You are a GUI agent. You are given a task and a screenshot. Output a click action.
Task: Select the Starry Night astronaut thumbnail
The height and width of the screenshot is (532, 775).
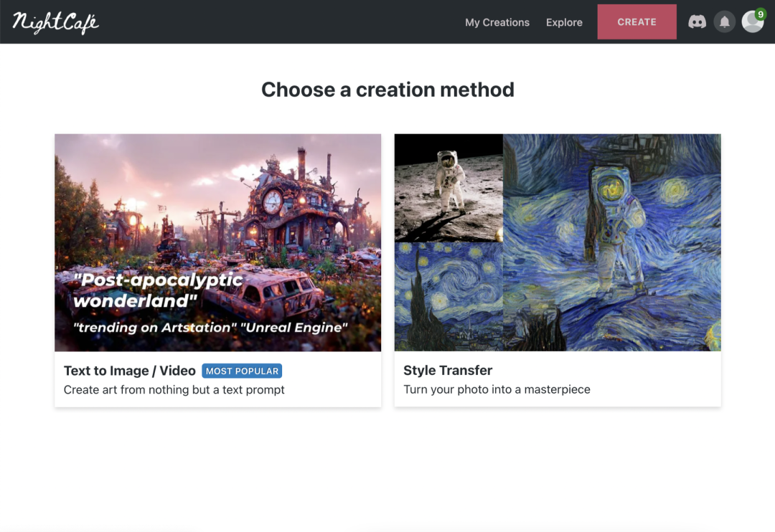click(x=558, y=242)
